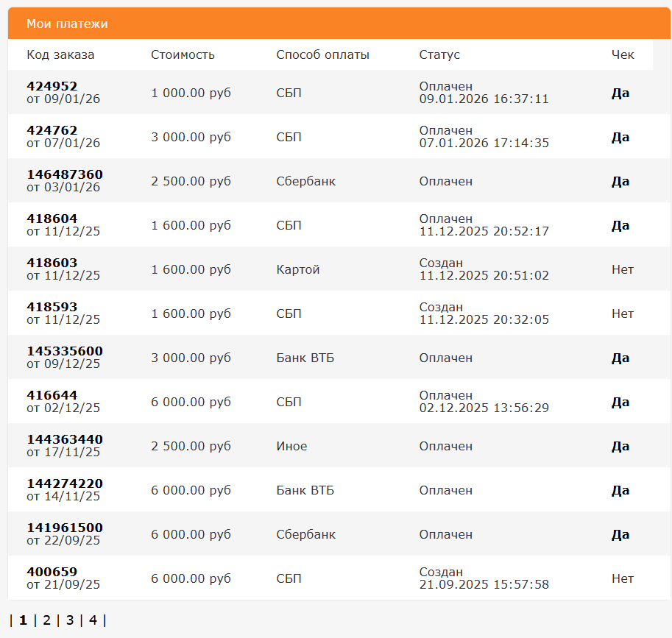Image resolution: width=672 pixels, height=638 pixels.
Task: Go to page 3 of payments
Action: [x=70, y=620]
